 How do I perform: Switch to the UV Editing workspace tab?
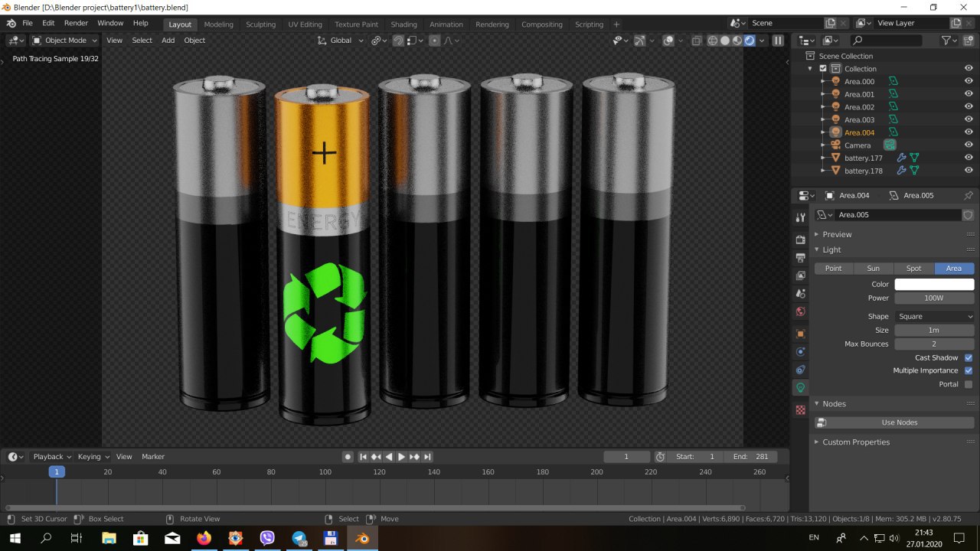[x=305, y=24]
